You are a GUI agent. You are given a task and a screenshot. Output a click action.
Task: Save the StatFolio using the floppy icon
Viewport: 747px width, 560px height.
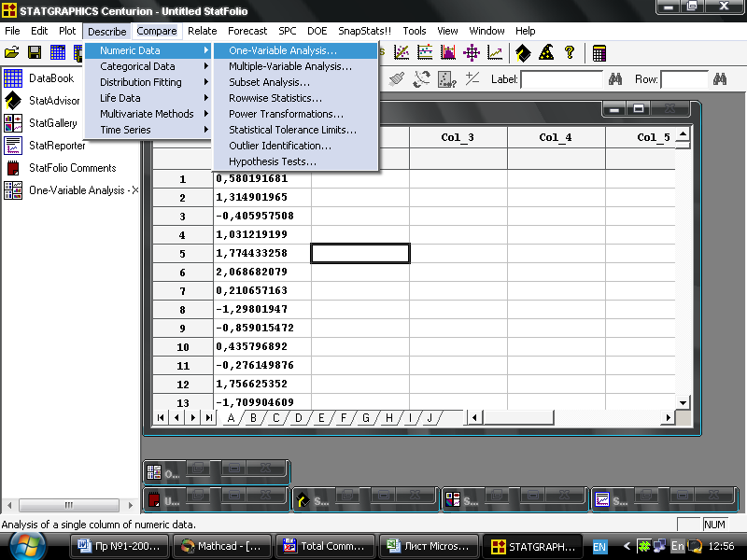pyautogui.click(x=35, y=52)
